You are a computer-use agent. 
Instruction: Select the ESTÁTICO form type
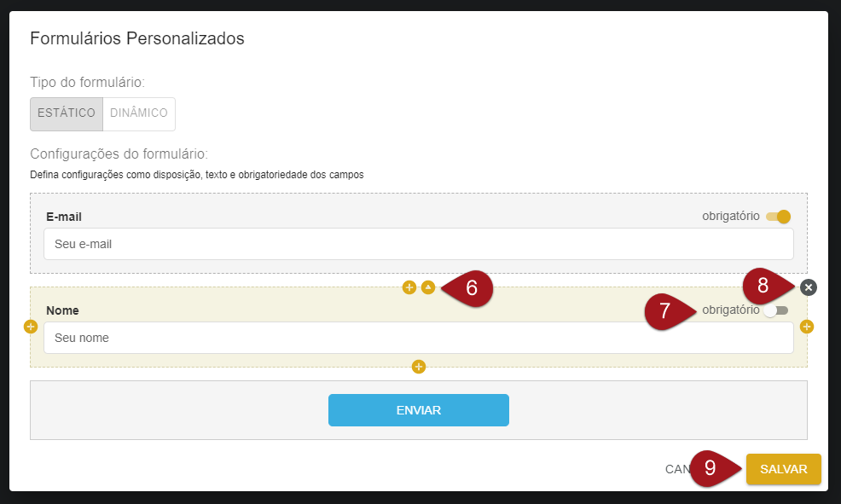(67, 113)
